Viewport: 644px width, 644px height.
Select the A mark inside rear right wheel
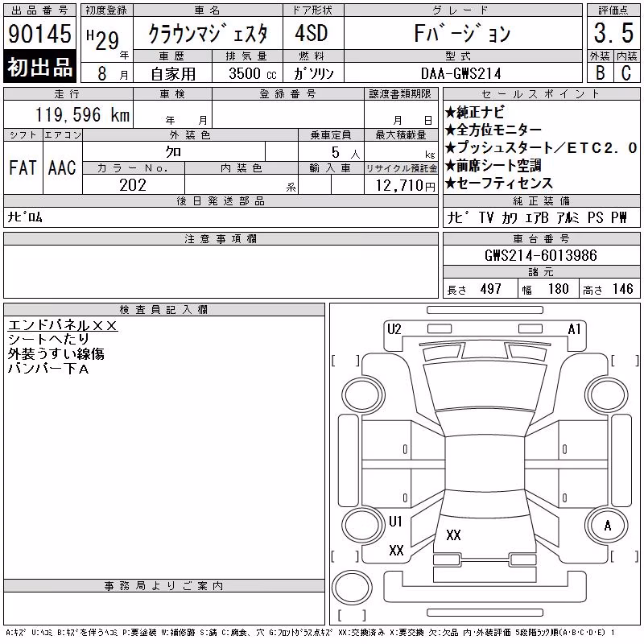(608, 526)
